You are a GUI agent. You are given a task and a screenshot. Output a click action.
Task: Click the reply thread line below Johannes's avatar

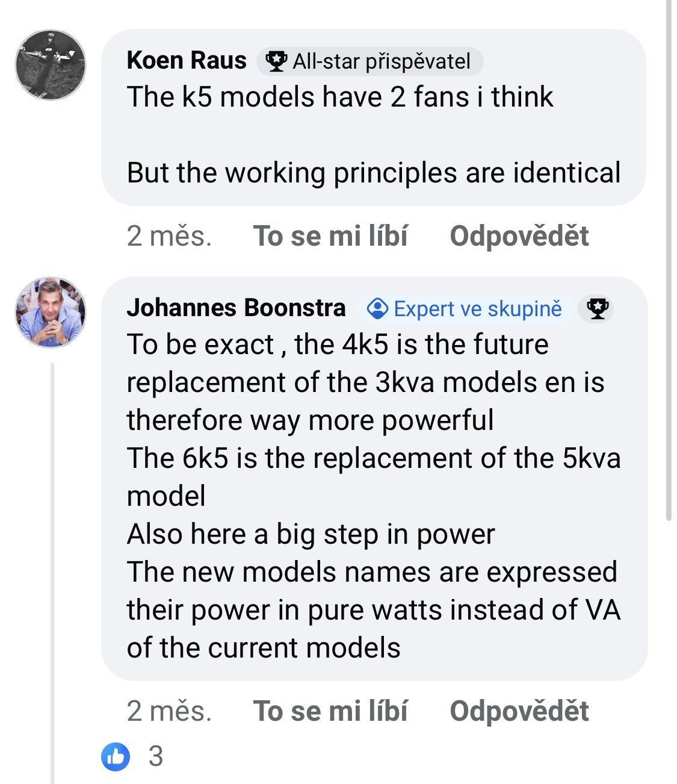click(53, 572)
